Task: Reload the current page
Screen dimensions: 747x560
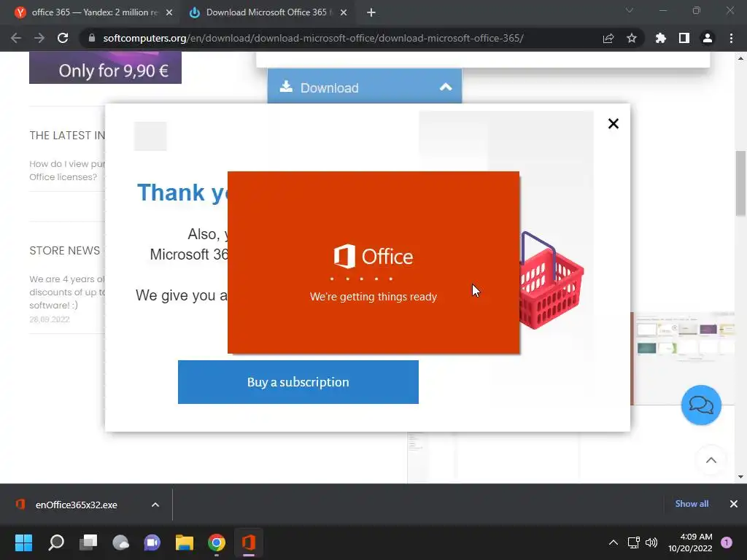Action: [x=63, y=38]
